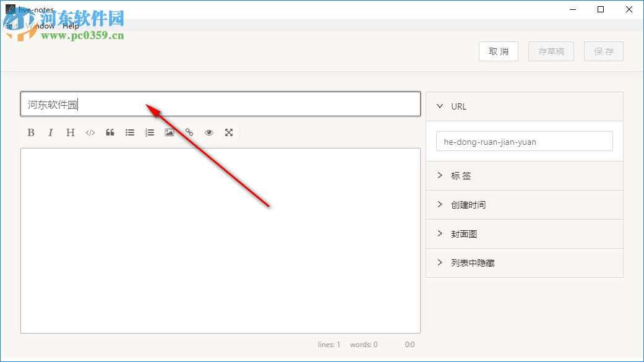Screen dimensions: 644x362
Task: Insert an image via the picture icon
Action: coord(170,132)
